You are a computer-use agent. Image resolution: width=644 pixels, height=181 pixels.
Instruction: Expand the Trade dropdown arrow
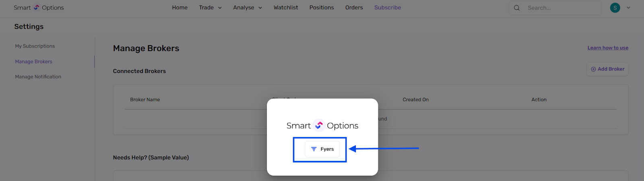220,8
